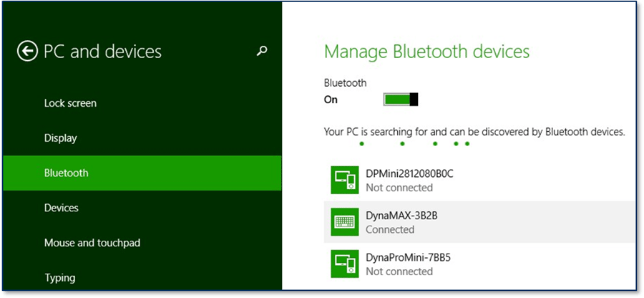Select the DynaMAX-3B2B device name
The width and height of the screenshot is (644, 298).
(x=401, y=216)
